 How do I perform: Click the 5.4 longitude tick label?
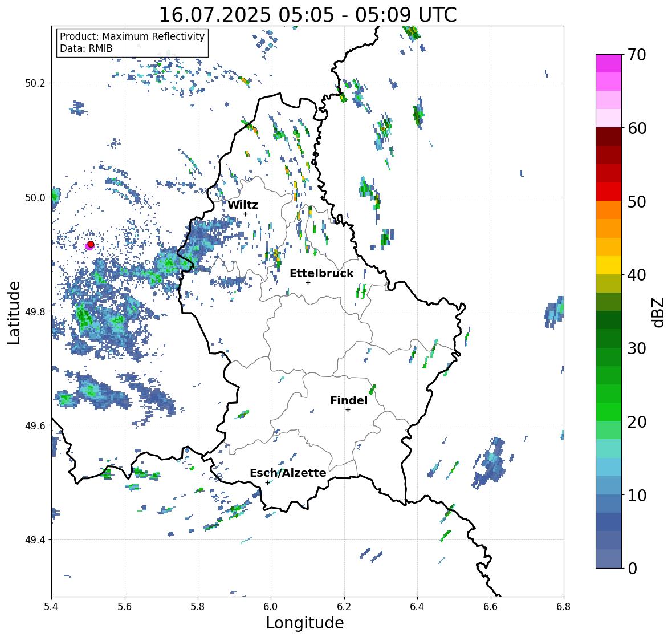pyautogui.click(x=51, y=606)
